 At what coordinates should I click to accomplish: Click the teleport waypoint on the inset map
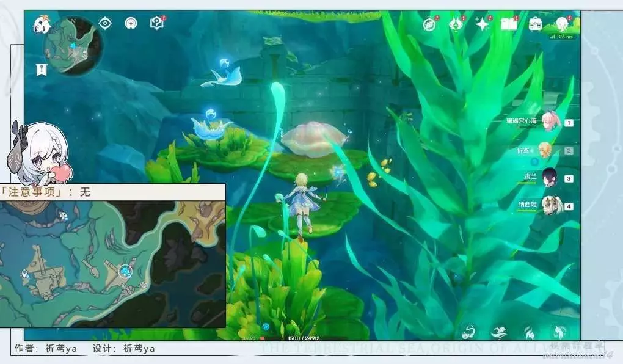pos(126,271)
